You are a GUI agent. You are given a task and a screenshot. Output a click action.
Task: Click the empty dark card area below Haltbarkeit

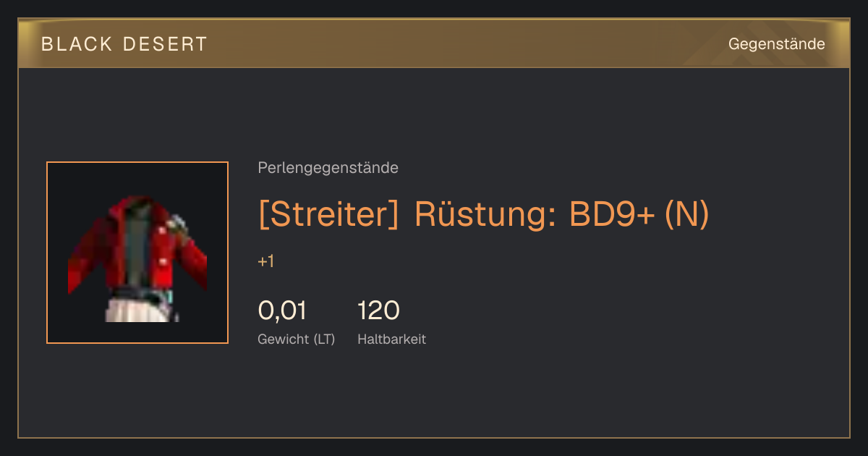[434, 394]
